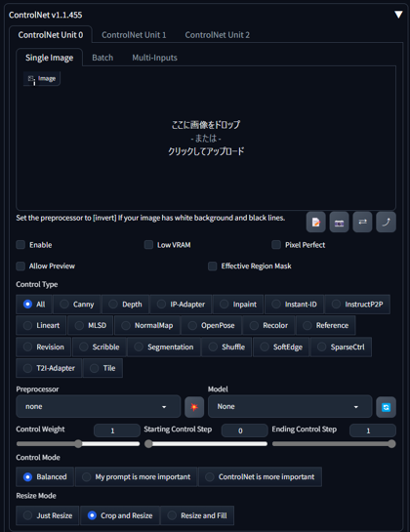Check the Effective Region Mask option
Screen dimensions: 410x532
tap(213, 266)
